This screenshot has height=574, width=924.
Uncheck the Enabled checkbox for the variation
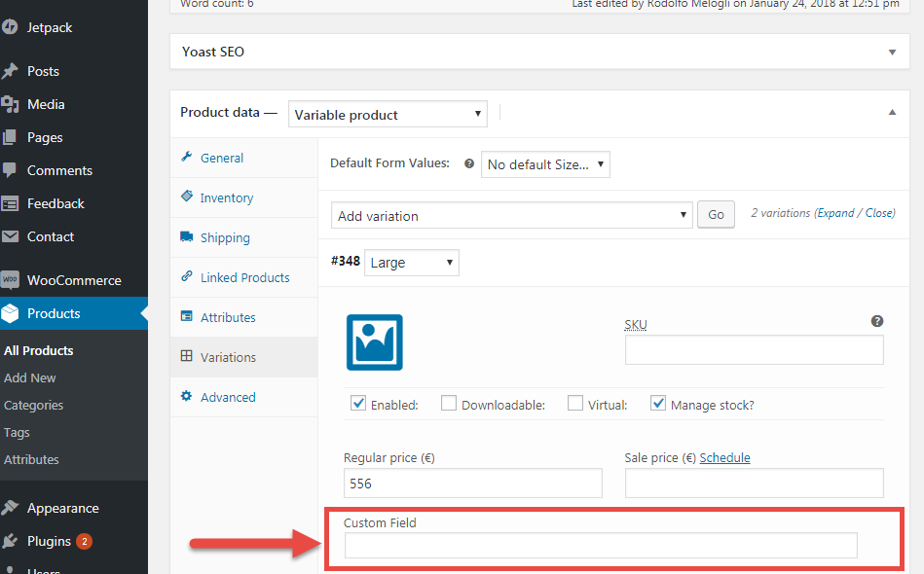pos(358,403)
